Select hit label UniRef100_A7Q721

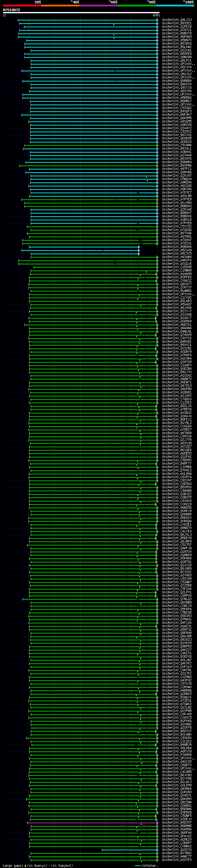pyautogui.click(x=177, y=30)
